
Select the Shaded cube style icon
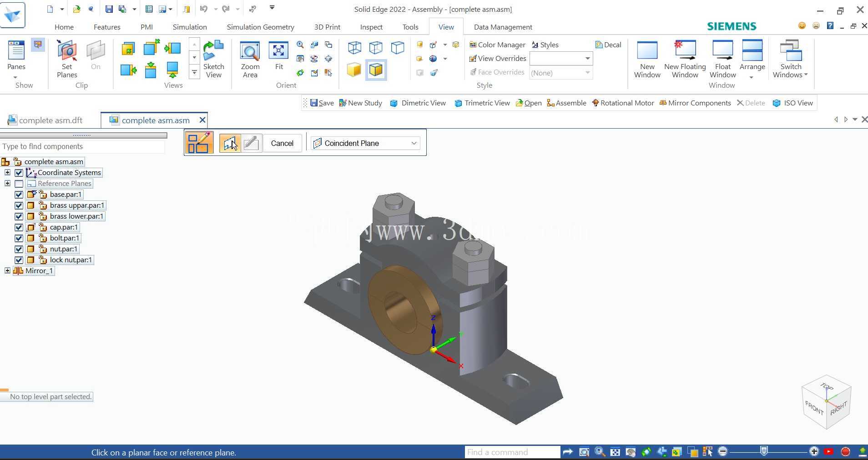tap(354, 70)
